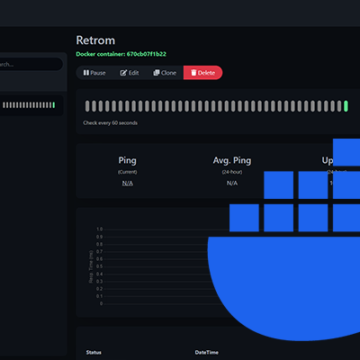Click the pencil Edit icon
Screen dimensions: 360x360
pos(123,73)
